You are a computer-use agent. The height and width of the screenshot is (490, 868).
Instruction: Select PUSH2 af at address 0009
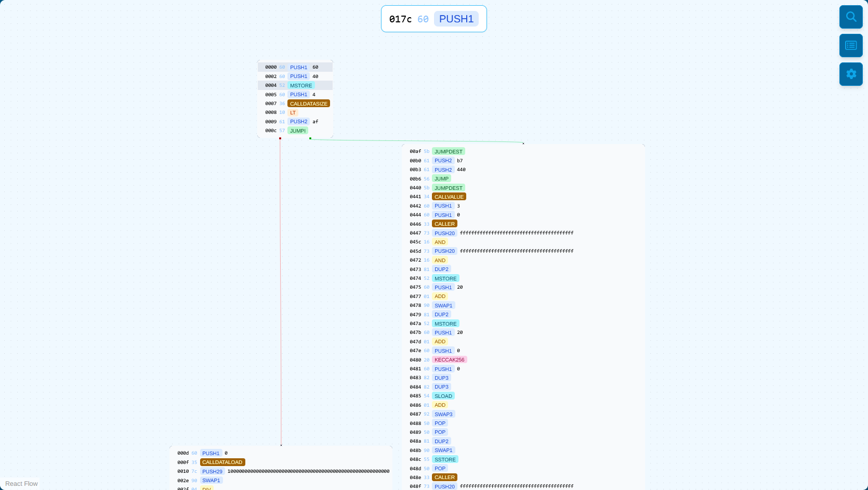[x=295, y=122]
